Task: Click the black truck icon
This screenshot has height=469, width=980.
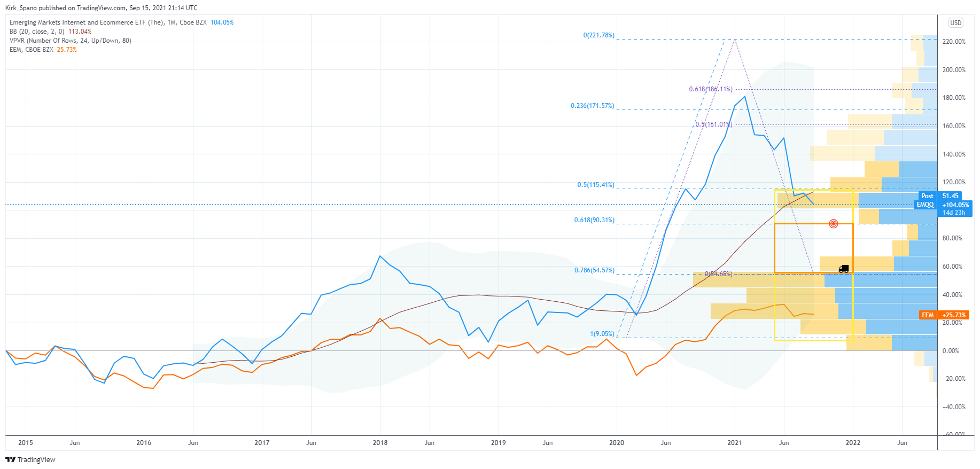Action: 844,269
